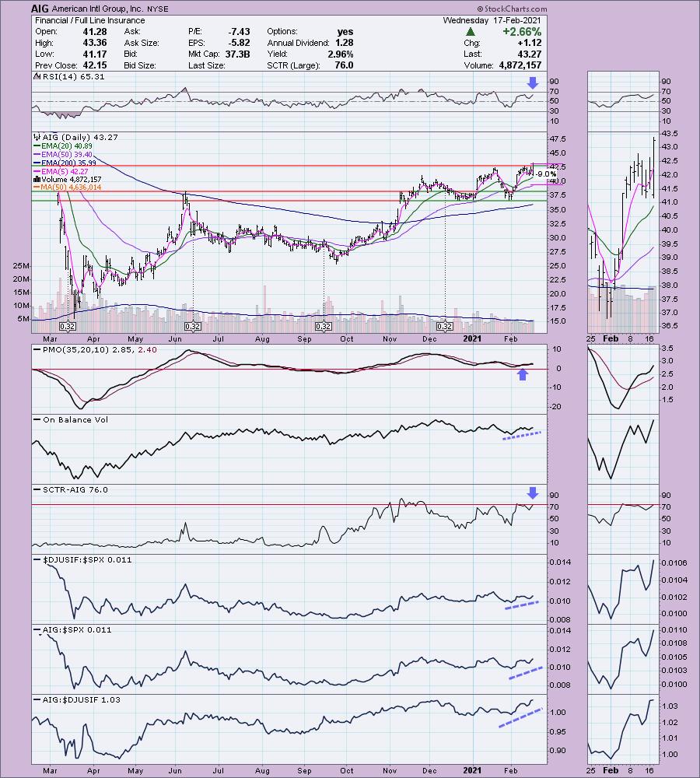Click the On Balance Vol panel label
The height and width of the screenshot is (778, 700).
click(75, 420)
